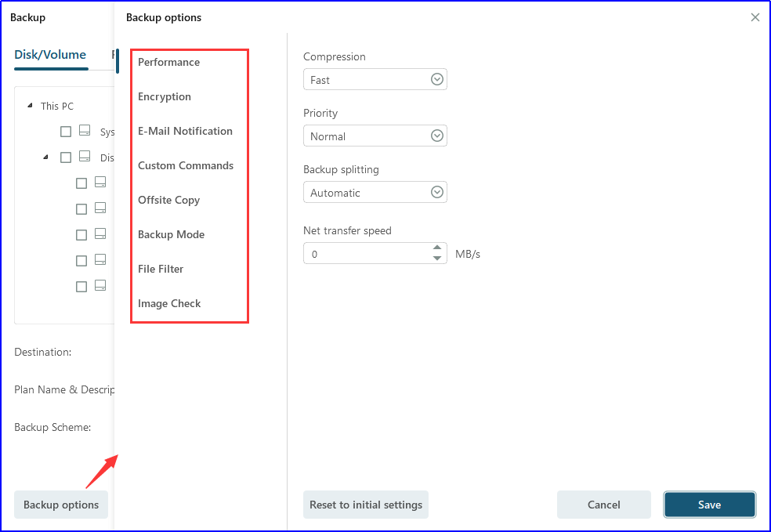Decrease the Net transfer speed value
This screenshot has height=532, width=771.
click(x=437, y=259)
